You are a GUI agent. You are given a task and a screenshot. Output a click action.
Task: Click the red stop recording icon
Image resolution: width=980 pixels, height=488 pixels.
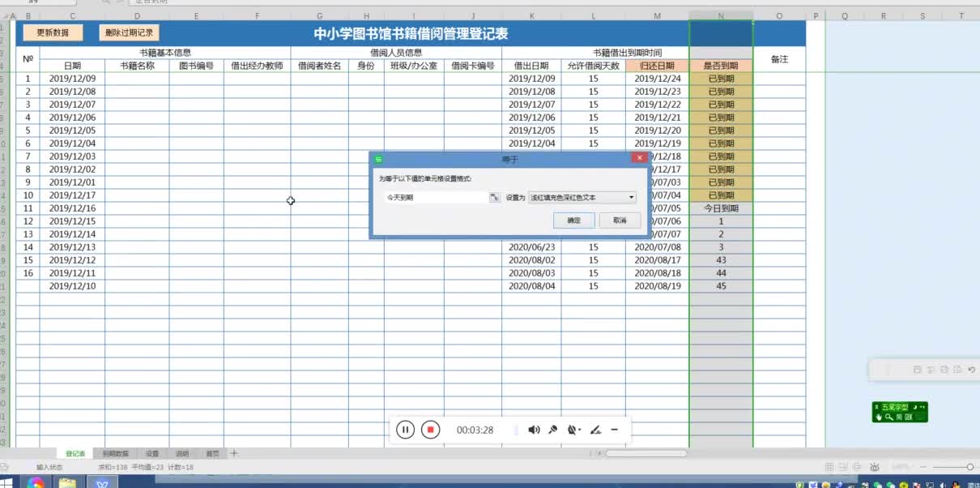coord(430,430)
